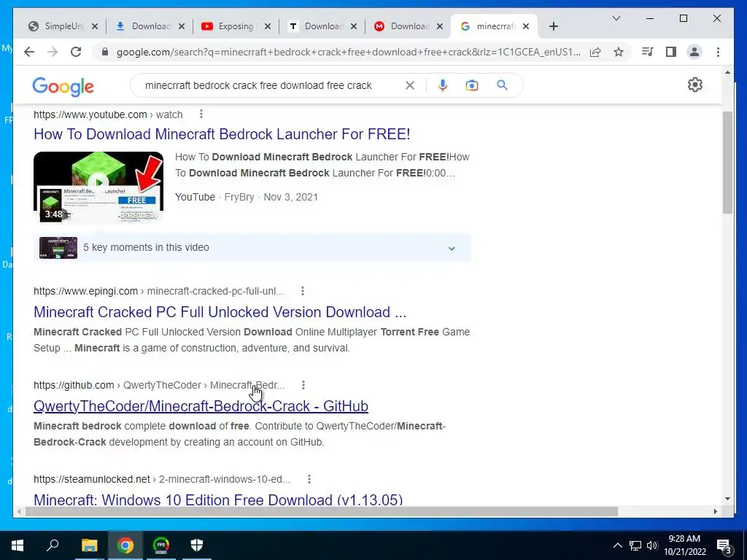747x560 pixels.
Task: Open a new Chrome tab
Action: [553, 26]
